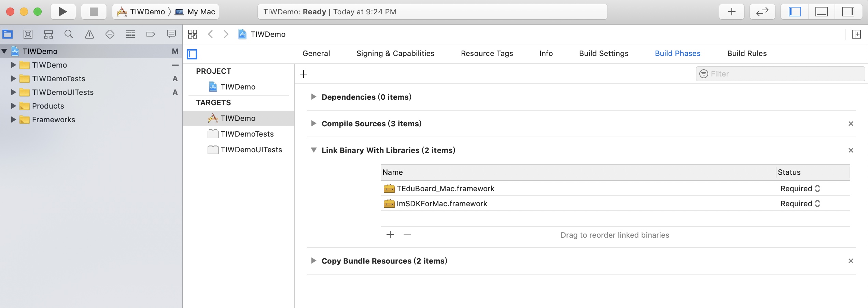Remove linked library with minus button
868x308 pixels.
[407, 235]
